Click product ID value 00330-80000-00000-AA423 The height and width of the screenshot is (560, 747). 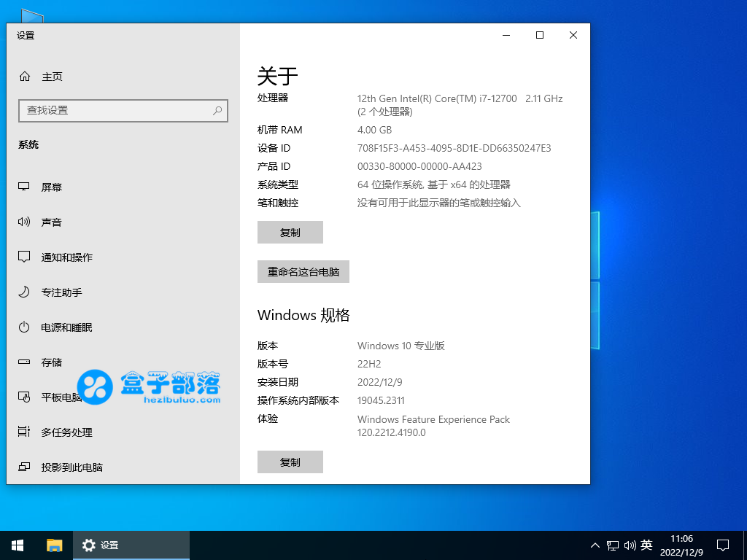point(419,166)
